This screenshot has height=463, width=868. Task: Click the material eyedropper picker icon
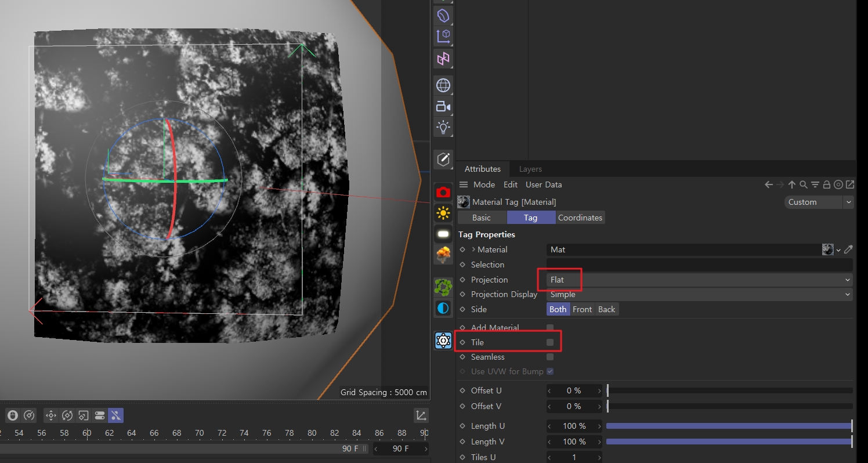click(848, 249)
